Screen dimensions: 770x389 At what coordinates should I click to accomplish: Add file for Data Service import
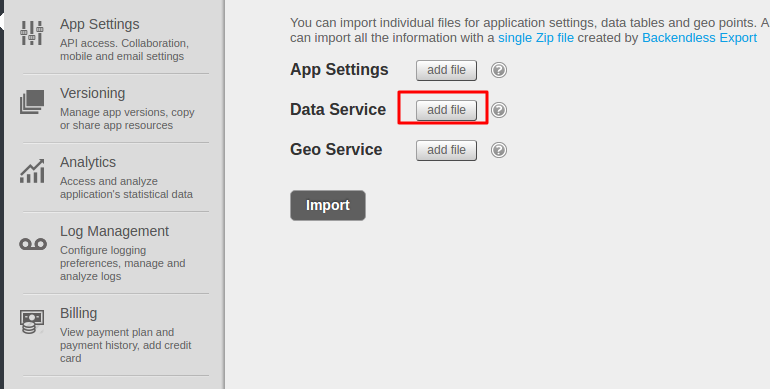click(x=446, y=110)
